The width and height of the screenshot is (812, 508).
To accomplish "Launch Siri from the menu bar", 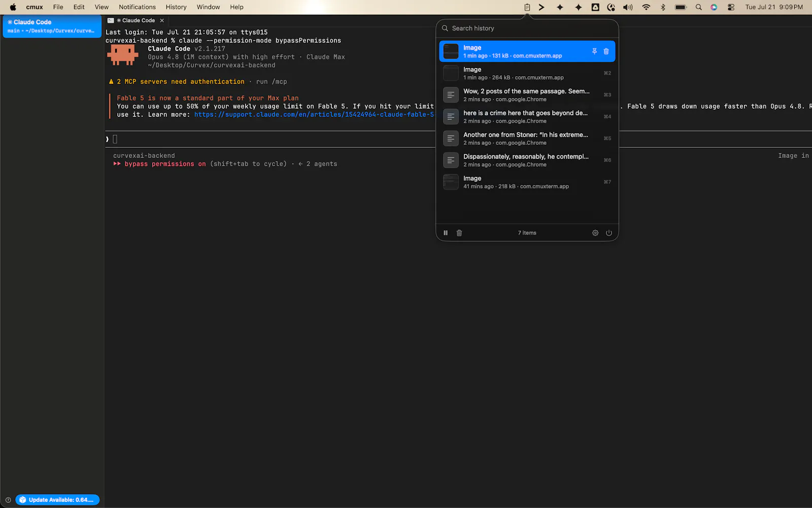I will coord(714,7).
